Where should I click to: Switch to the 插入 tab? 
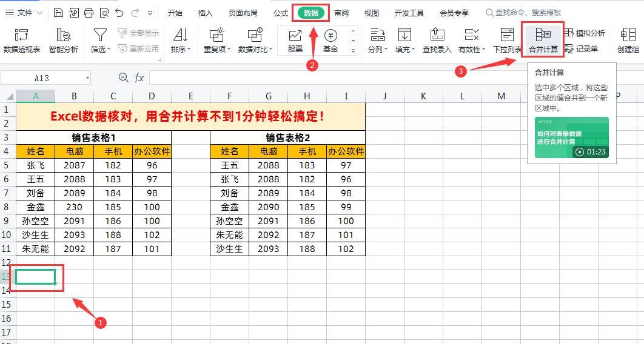pos(206,13)
